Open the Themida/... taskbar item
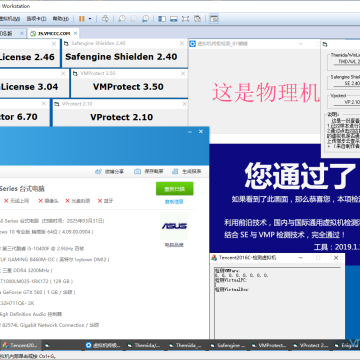 145,345
